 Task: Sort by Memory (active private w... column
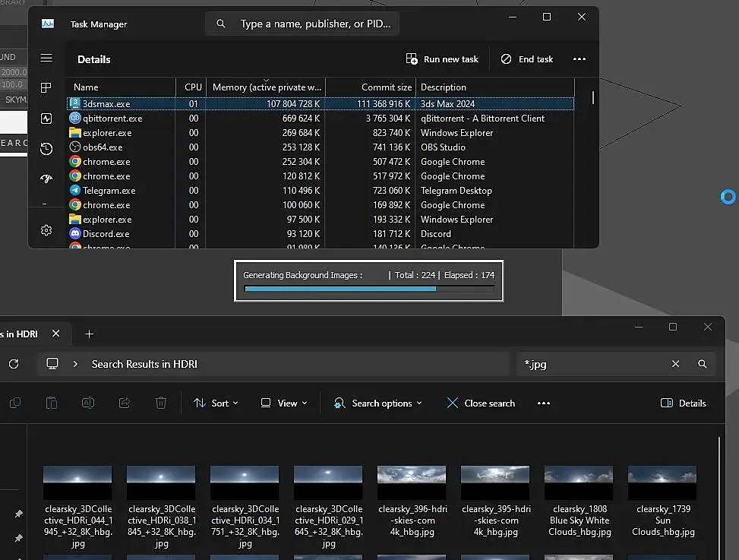266,87
